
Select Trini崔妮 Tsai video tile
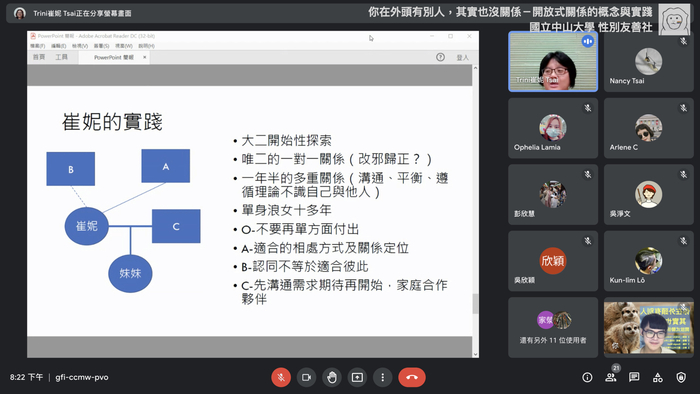(x=553, y=62)
